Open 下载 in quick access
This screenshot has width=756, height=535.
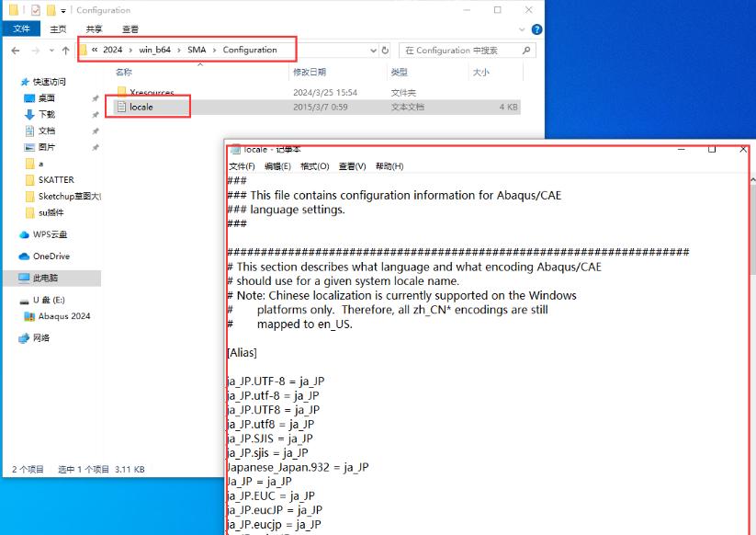pyautogui.click(x=47, y=114)
